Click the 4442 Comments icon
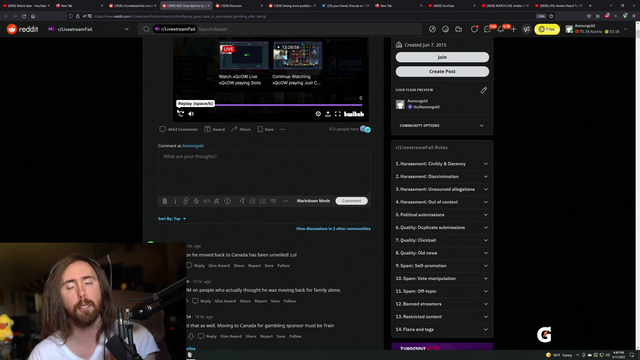 (x=162, y=129)
